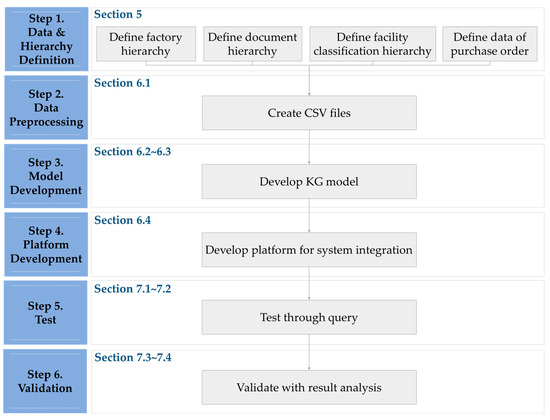Viewport: 550px width, 420px height.
Task: Click Develop platform for system integration box
Action: (309, 249)
